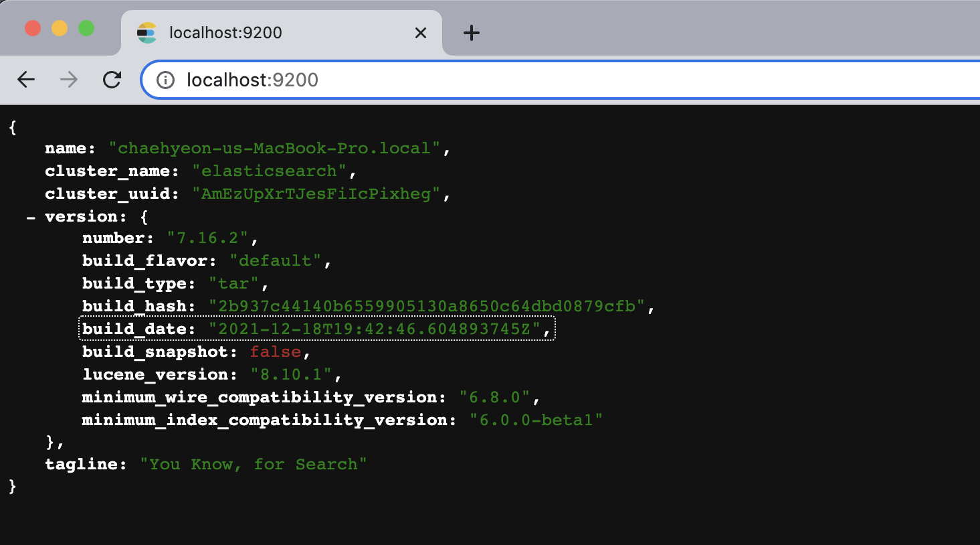Click the lucene_version value 8.10.1

tap(290, 374)
